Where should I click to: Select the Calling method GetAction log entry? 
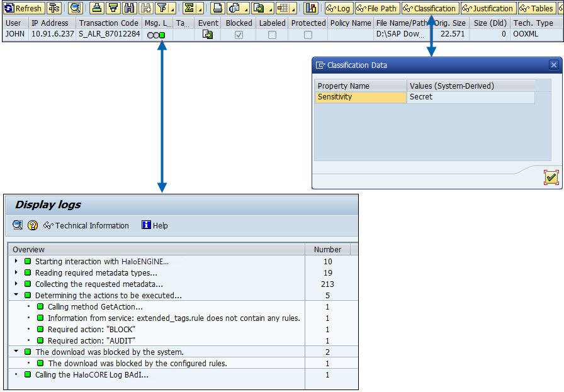pyautogui.click(x=95, y=307)
